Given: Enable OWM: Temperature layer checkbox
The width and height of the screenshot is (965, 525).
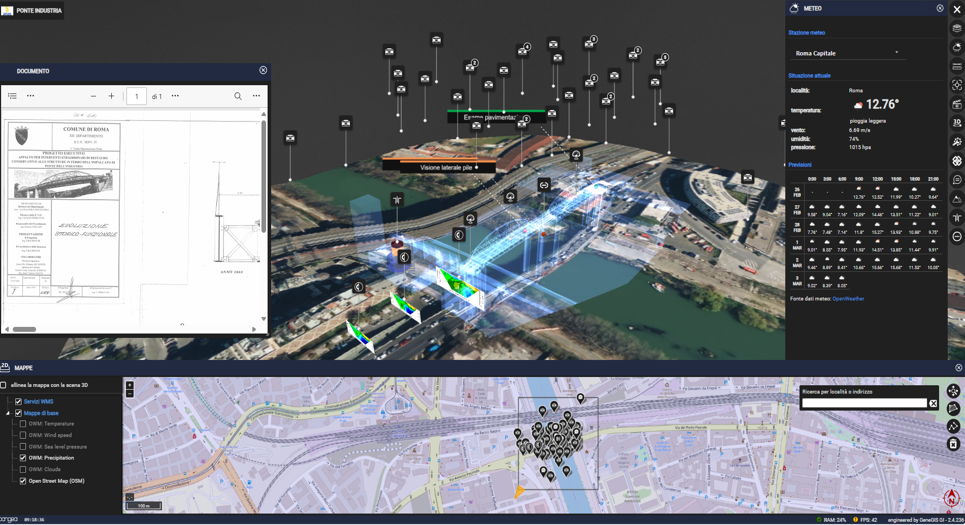Looking at the screenshot, I should 23,424.
